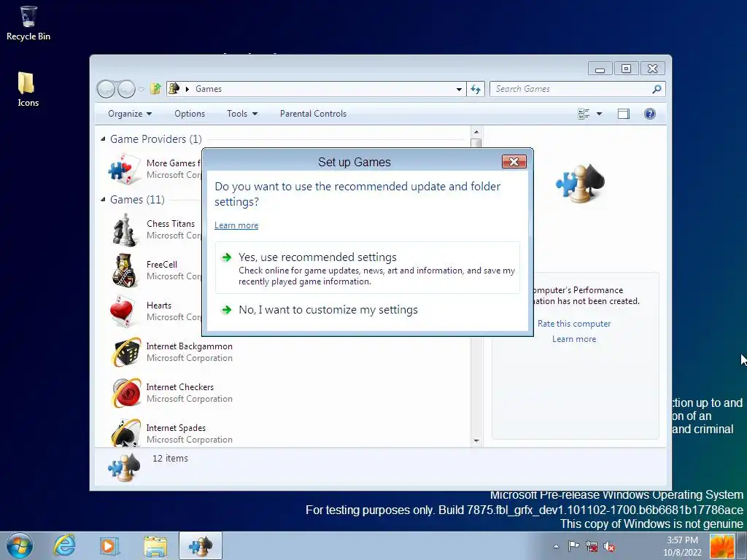The width and height of the screenshot is (747, 560).
Task: Click Learn more in the performance pane
Action: [574, 339]
